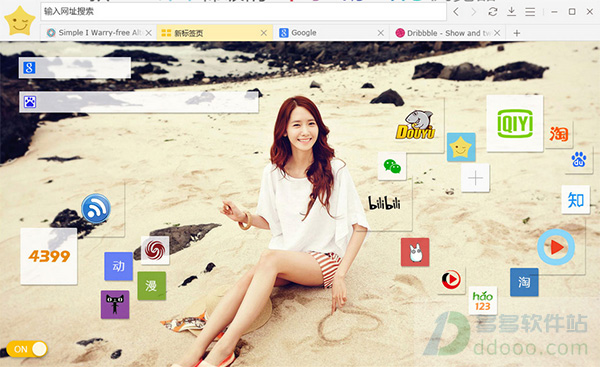Open the purple Tmall cat tile

(115, 304)
